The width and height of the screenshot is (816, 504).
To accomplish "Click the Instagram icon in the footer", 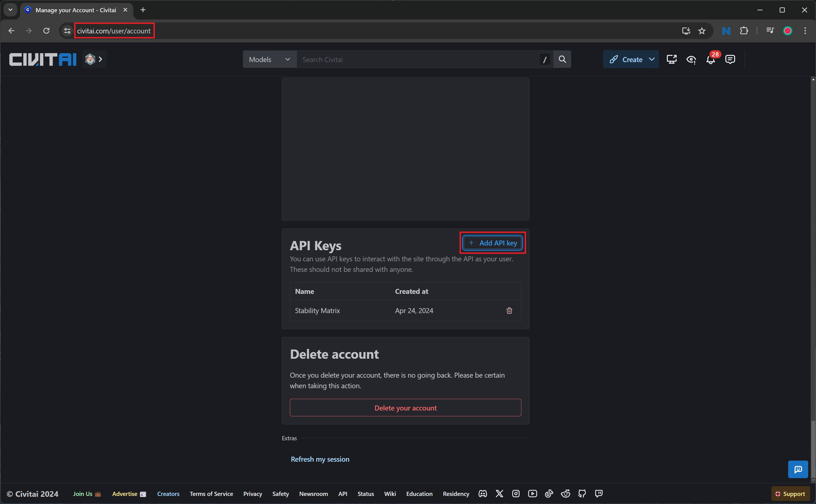I will [516, 494].
